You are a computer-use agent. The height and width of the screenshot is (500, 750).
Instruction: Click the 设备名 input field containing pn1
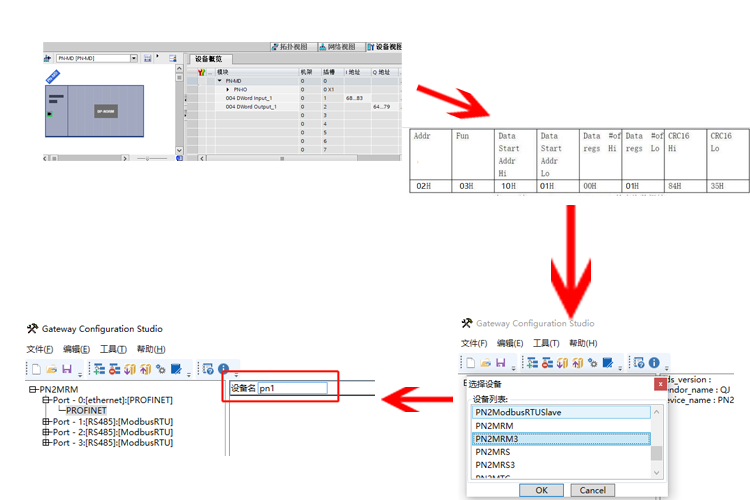[292, 388]
